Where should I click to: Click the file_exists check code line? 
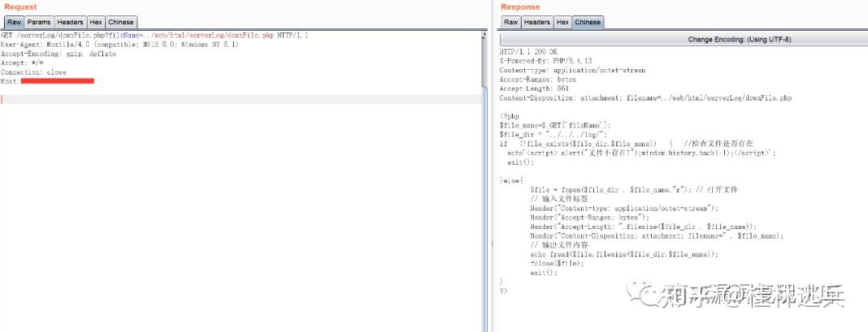[626, 144]
